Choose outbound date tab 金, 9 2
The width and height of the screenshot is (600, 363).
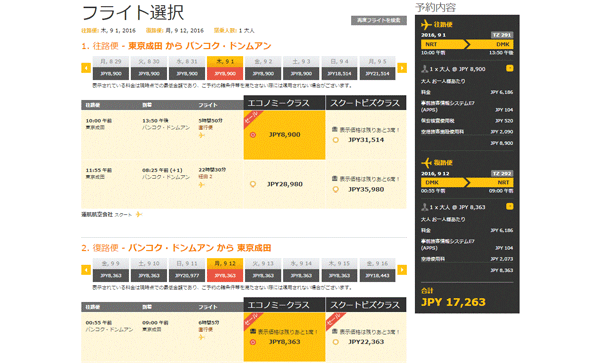263,68
